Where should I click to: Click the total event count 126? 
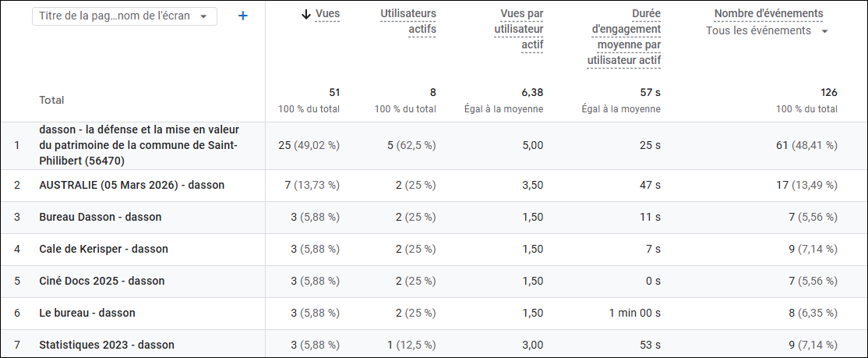[x=829, y=92]
